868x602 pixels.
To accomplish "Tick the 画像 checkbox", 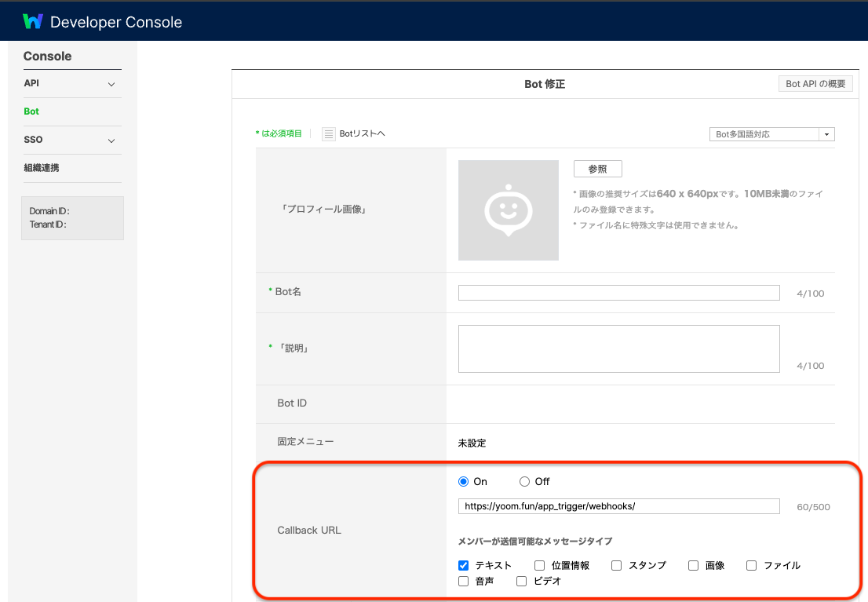I will point(693,565).
